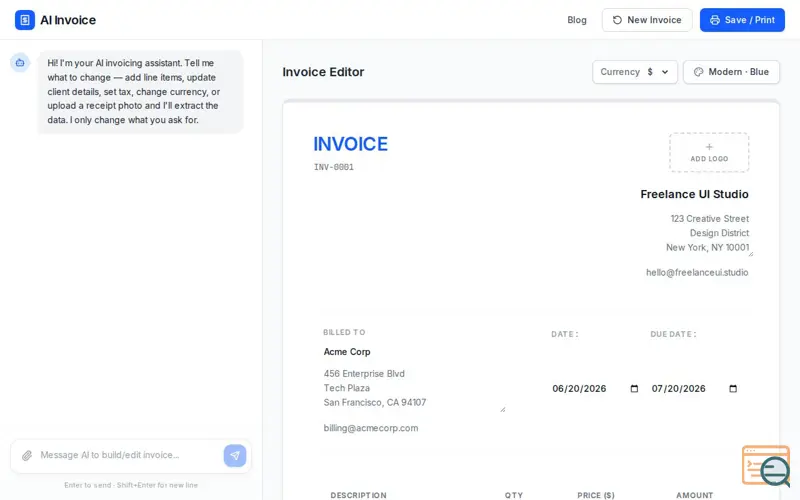
Task: Edit the billing@acmecorp.com email field
Action: pos(371,428)
